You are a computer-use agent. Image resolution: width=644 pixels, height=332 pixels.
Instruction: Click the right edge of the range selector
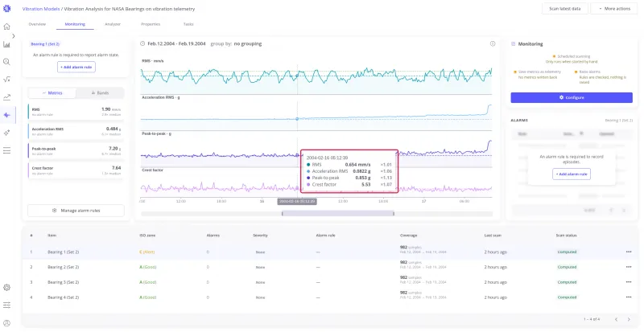tap(394, 214)
